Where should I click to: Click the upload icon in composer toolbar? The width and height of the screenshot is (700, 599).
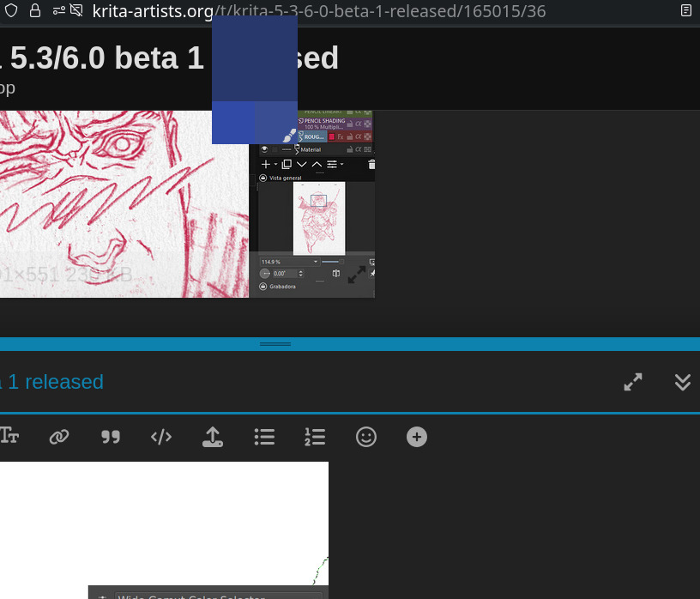[213, 437]
